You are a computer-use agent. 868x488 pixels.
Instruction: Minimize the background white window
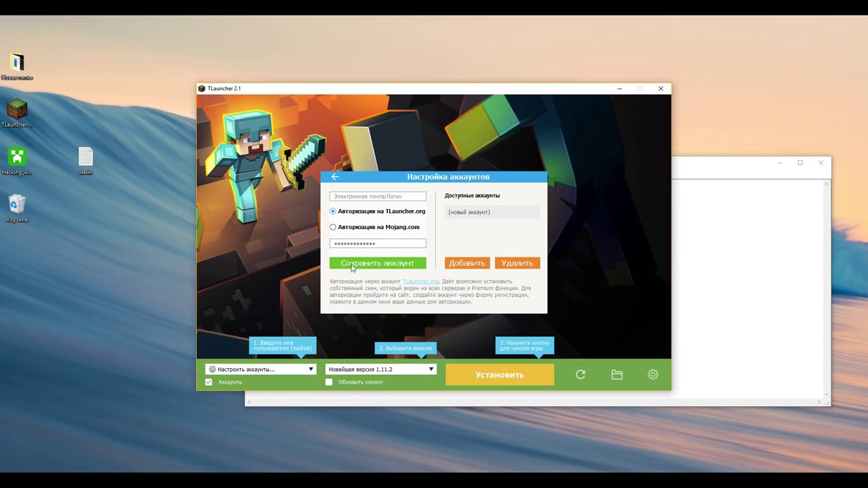click(780, 163)
